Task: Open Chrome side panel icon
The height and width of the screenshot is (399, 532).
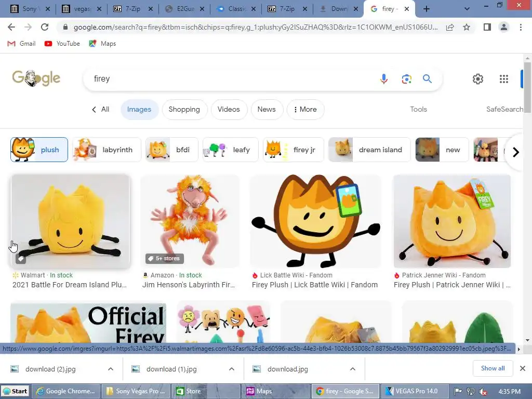Action: (x=487, y=27)
